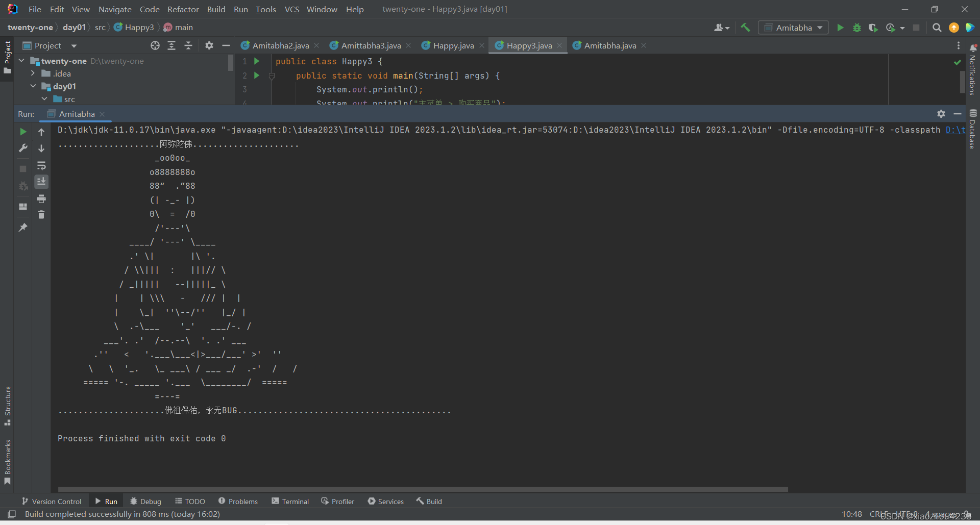Collapse the twenty-one project node
Image resolution: width=980 pixels, height=525 pixels.
pyautogui.click(x=21, y=61)
